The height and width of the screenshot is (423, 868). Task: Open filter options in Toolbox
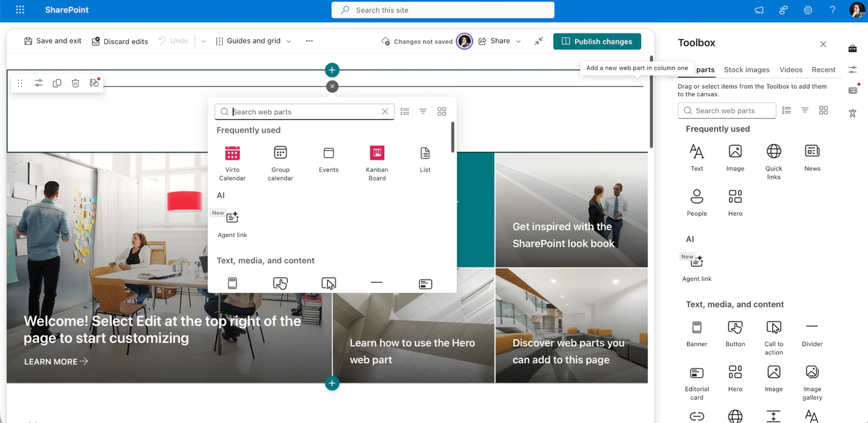point(805,110)
